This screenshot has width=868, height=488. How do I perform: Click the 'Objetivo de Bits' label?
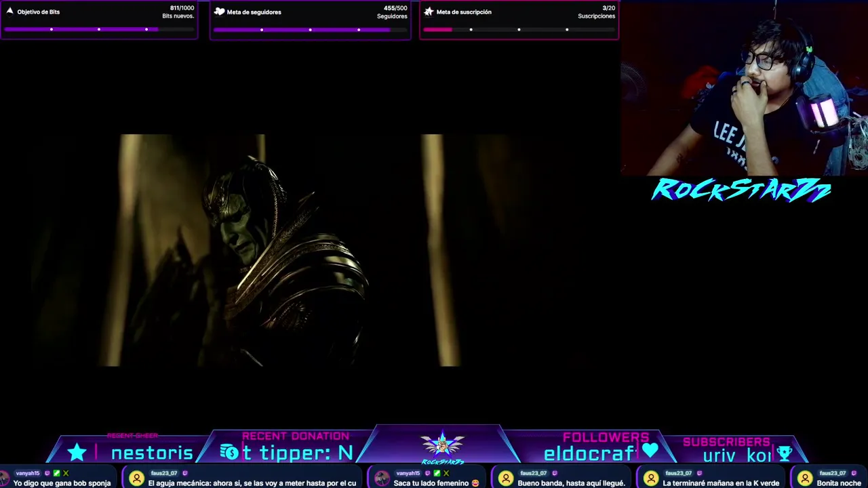tap(39, 12)
